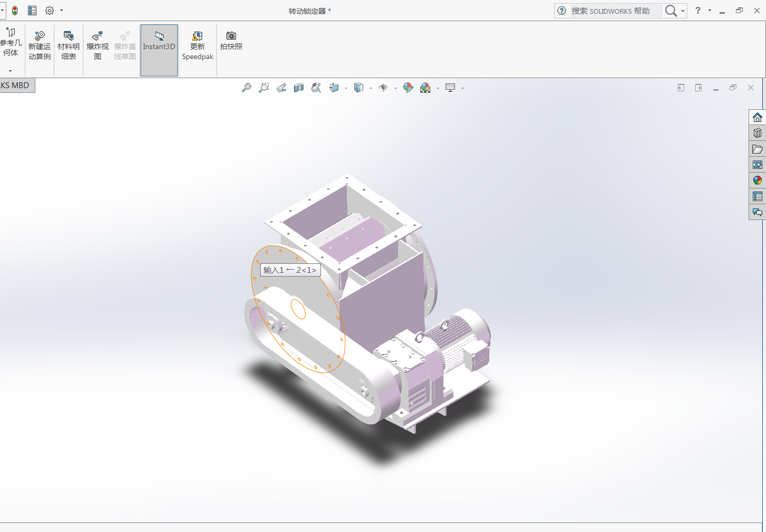The image size is (766, 532).
Task: Open the file properties list icon
Action: click(x=32, y=11)
